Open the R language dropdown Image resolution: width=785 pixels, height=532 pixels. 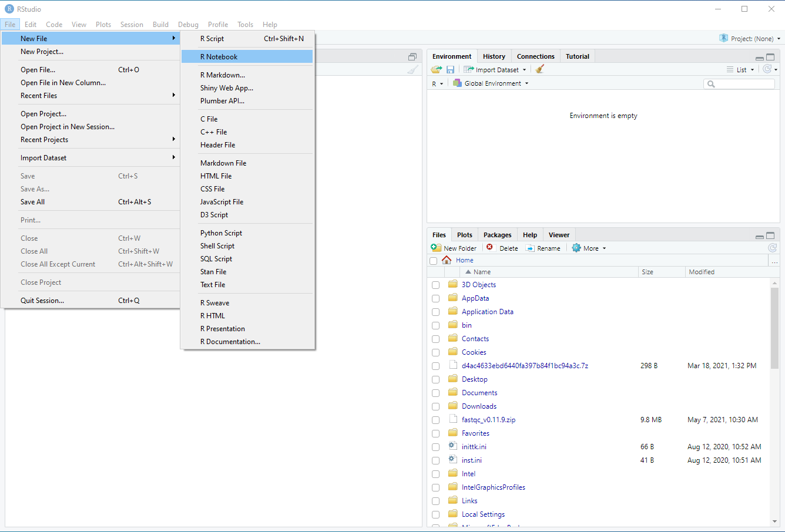pyautogui.click(x=437, y=83)
